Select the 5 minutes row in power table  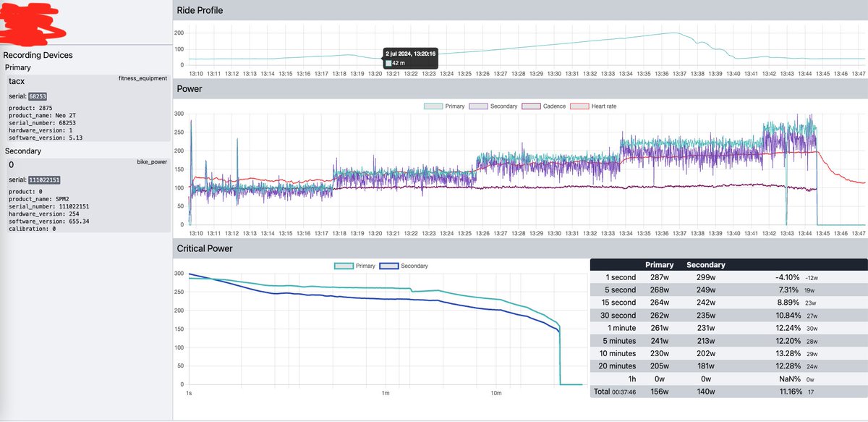(620, 340)
